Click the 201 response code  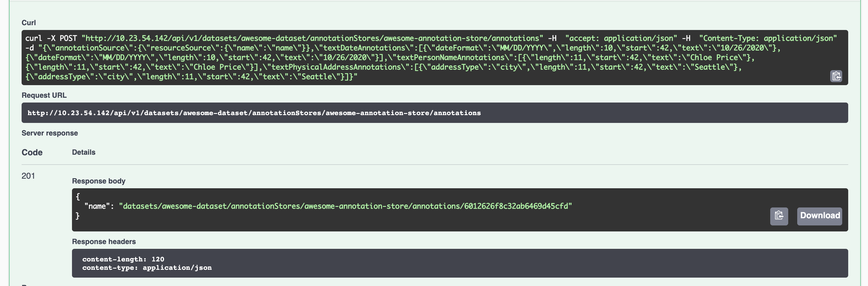point(28,176)
